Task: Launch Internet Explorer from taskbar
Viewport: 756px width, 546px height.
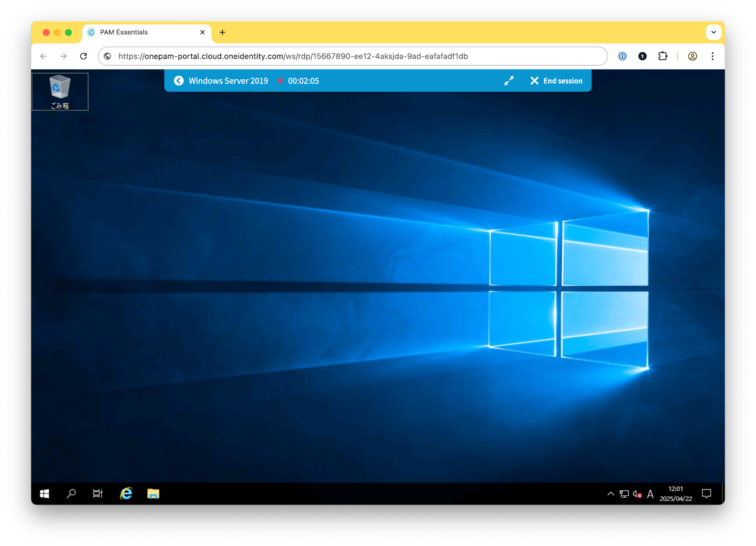Action: [x=126, y=494]
